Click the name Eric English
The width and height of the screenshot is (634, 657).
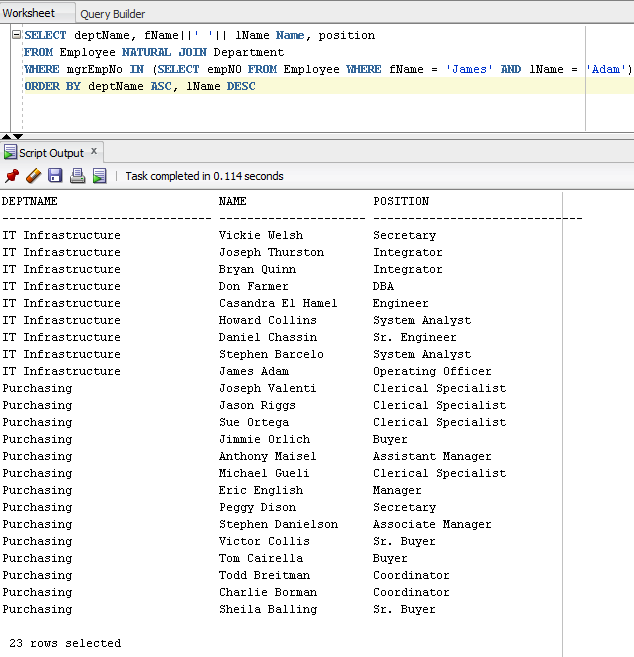click(x=261, y=490)
